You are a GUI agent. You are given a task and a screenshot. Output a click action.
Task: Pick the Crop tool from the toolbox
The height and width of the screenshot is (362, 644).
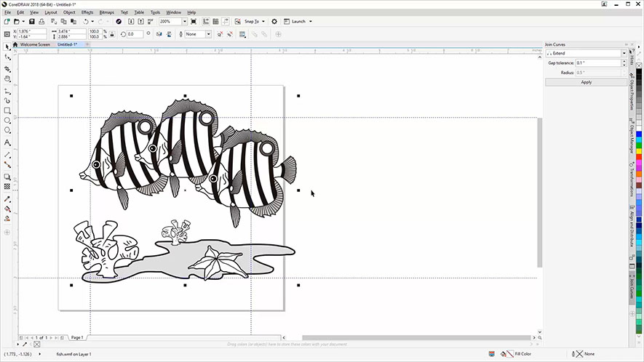tap(7, 68)
